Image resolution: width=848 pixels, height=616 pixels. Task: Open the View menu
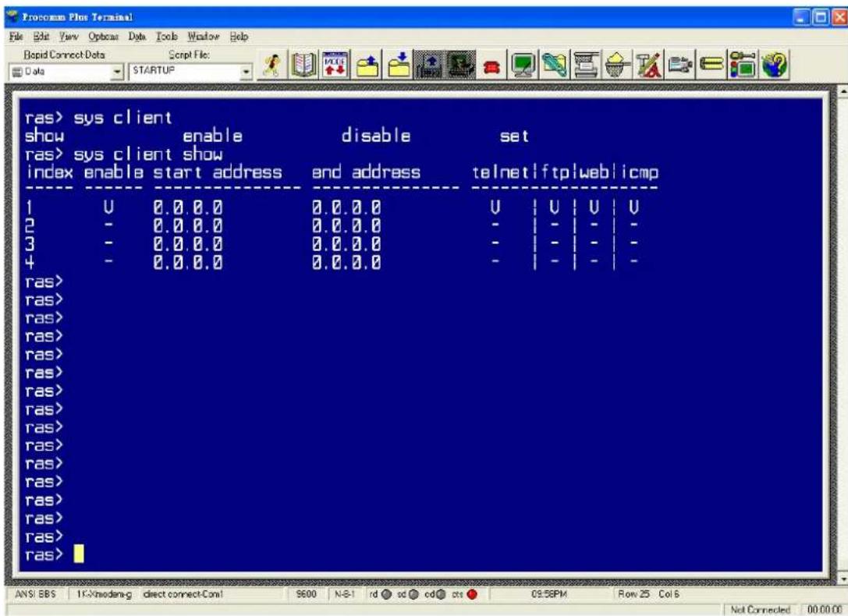[69, 37]
